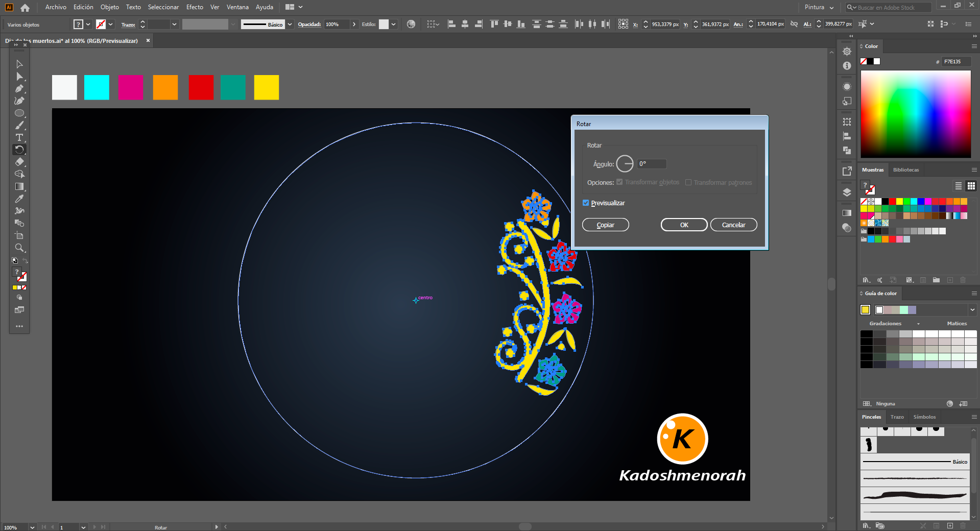This screenshot has width=980, height=531.
Task: Open the Pathfinder panel icon
Action: click(847, 151)
